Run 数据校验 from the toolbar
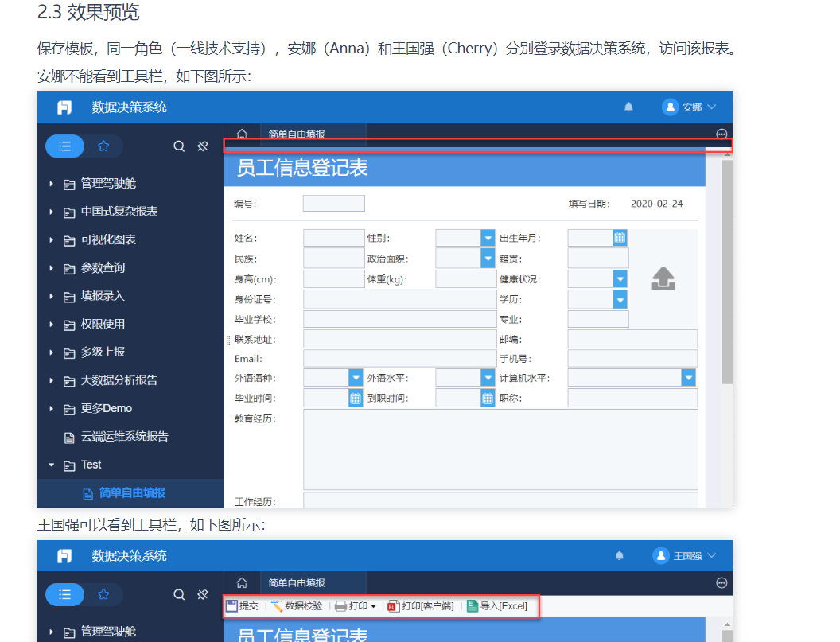Screen dimensions: 840x642 [297, 606]
